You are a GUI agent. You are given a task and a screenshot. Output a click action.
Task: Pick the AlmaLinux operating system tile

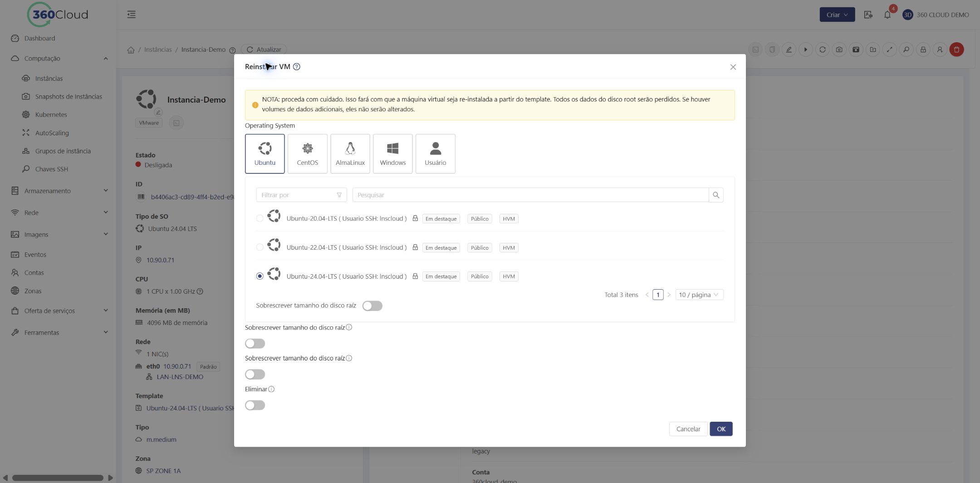pos(350,153)
